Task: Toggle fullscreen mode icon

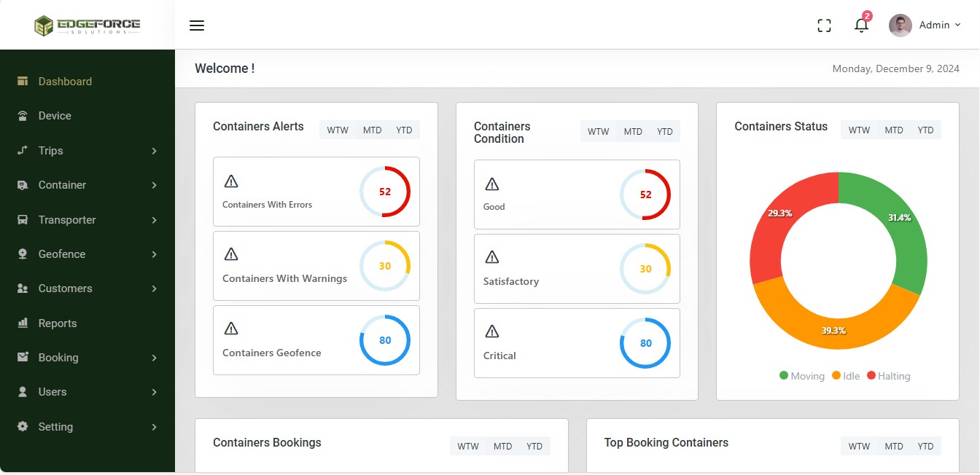Action: 824,25
